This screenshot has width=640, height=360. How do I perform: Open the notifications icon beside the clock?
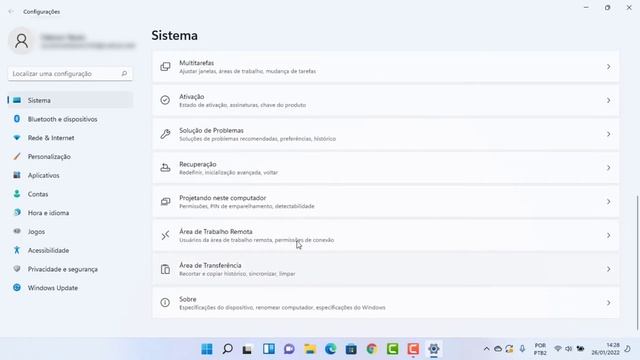[628, 349]
